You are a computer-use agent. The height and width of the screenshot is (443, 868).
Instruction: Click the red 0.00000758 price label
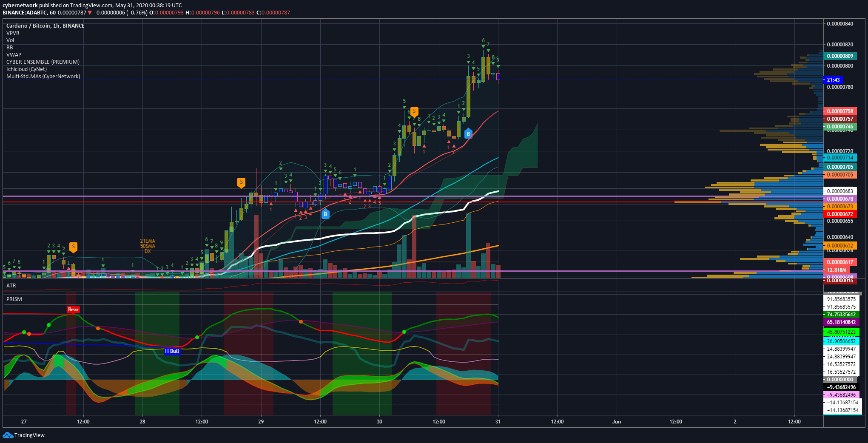(840, 111)
